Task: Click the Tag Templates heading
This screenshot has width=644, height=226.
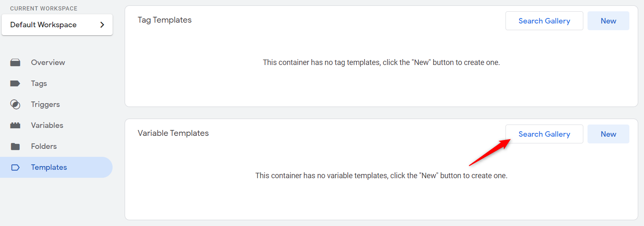Action: (x=164, y=20)
